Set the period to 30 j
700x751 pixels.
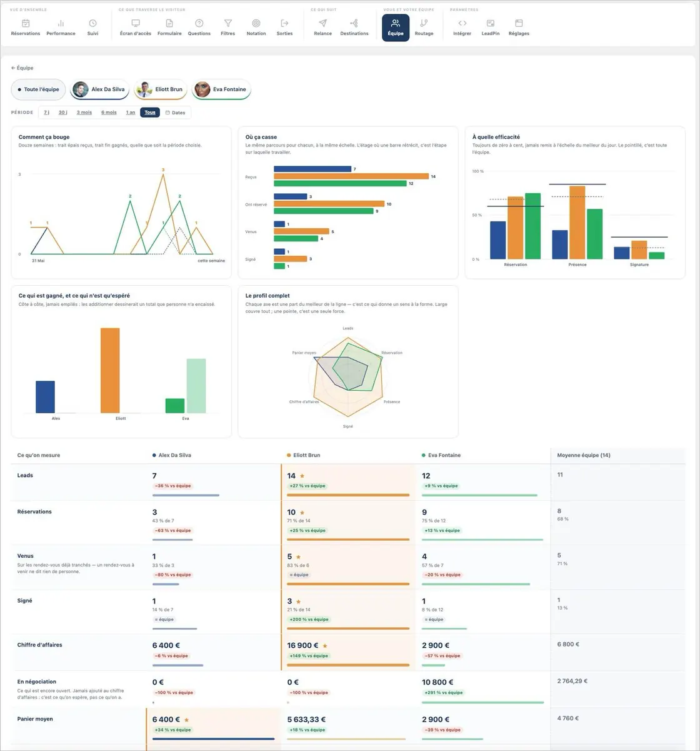62,113
